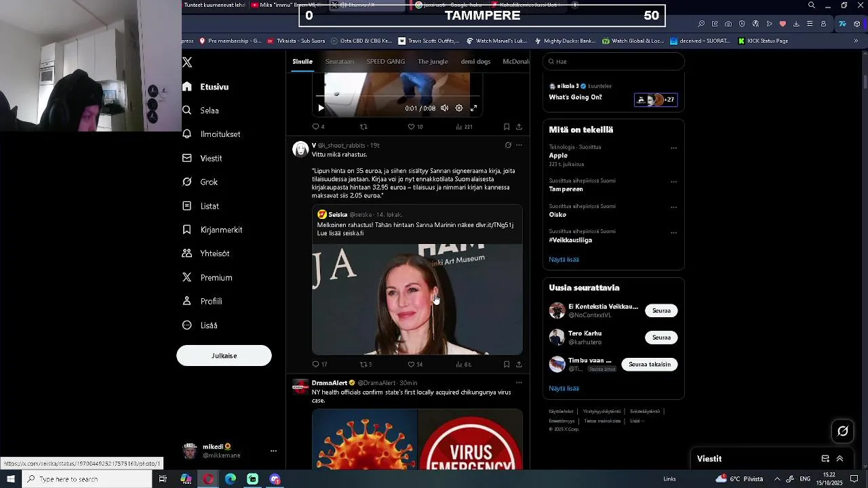
Task: Open more menu on DramaAlert post
Action: click(519, 383)
